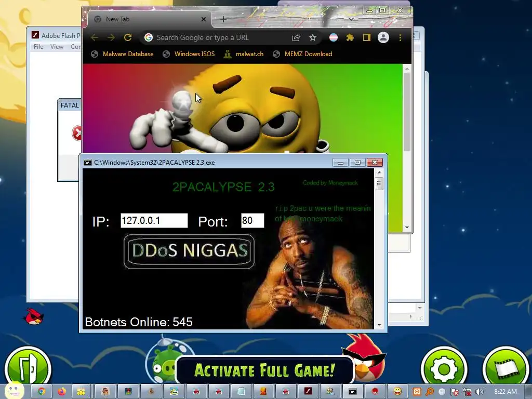Open Chrome from the taskbar
The height and width of the screenshot is (399, 532).
click(41, 392)
